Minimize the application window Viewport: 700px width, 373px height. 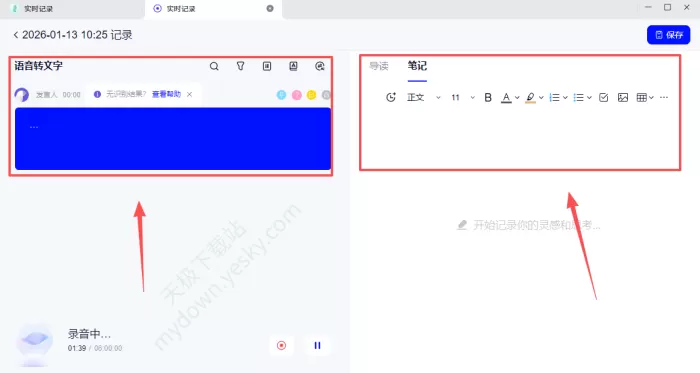[648, 7]
